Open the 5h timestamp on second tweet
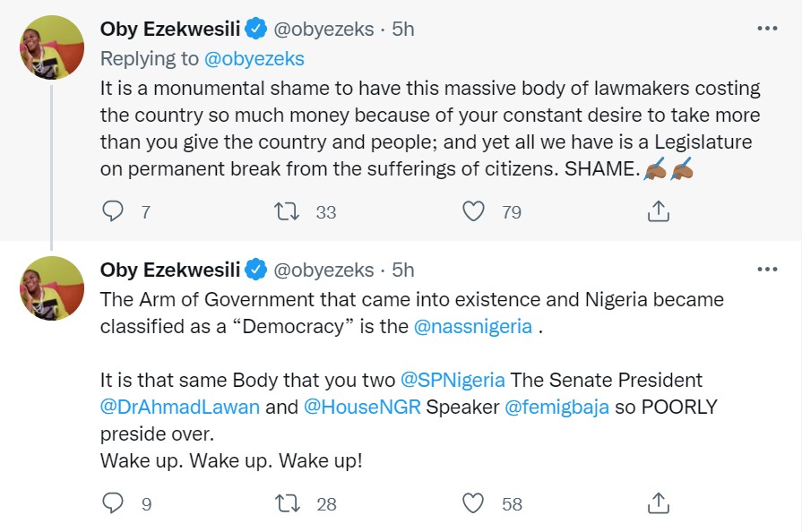 [x=404, y=270]
